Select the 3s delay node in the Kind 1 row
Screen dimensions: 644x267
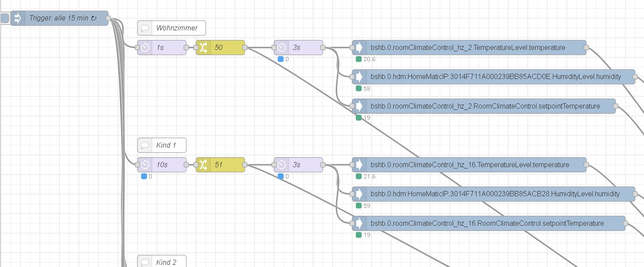(298, 165)
